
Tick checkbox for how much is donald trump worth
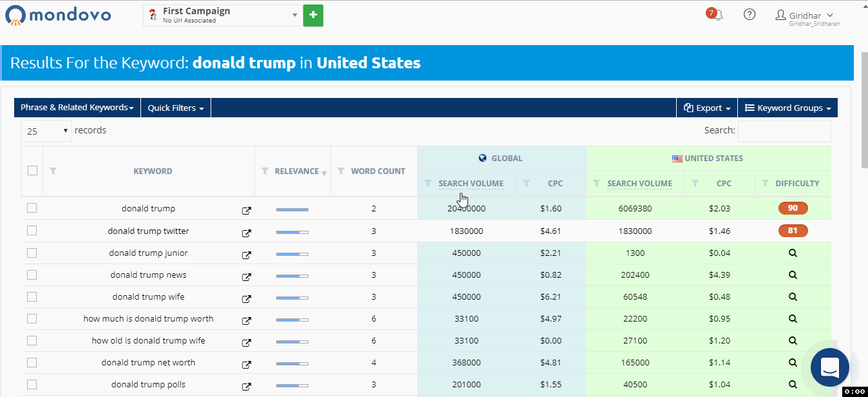(32, 318)
